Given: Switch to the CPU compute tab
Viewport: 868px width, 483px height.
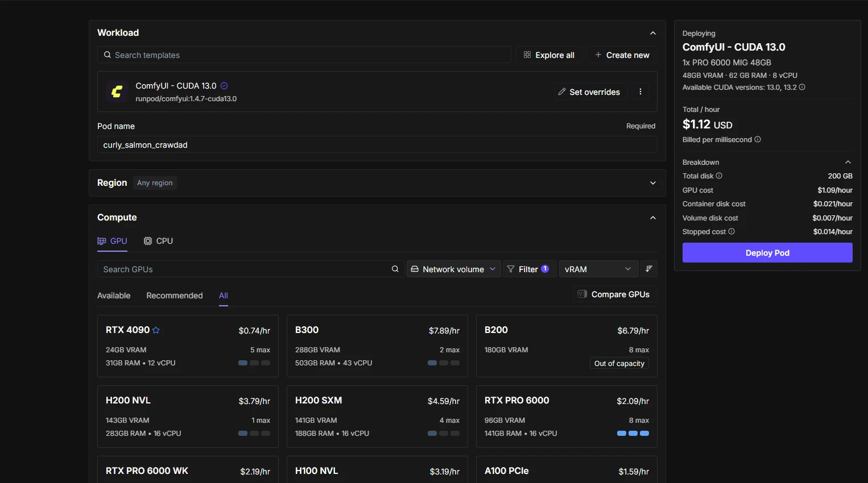Looking at the screenshot, I should [158, 241].
